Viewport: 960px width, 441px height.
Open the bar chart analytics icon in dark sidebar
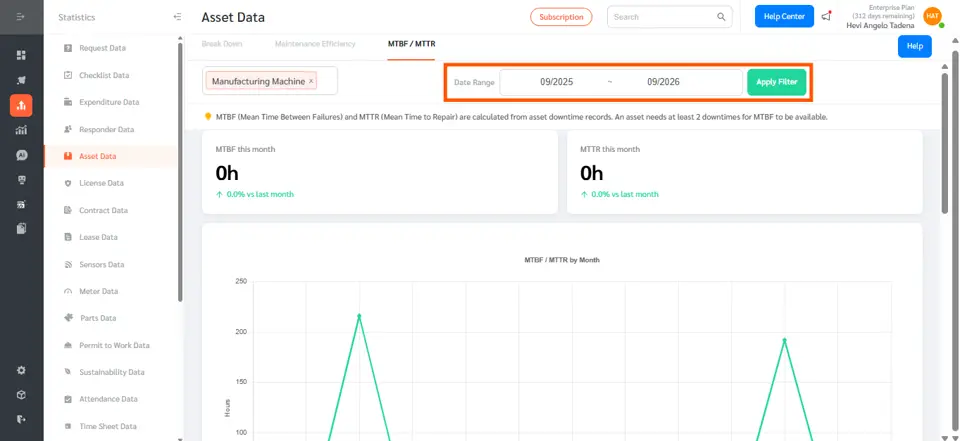[x=21, y=130]
